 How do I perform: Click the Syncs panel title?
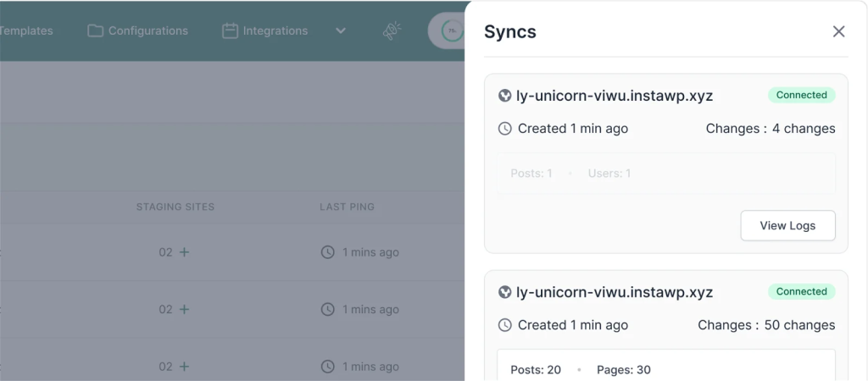click(509, 32)
